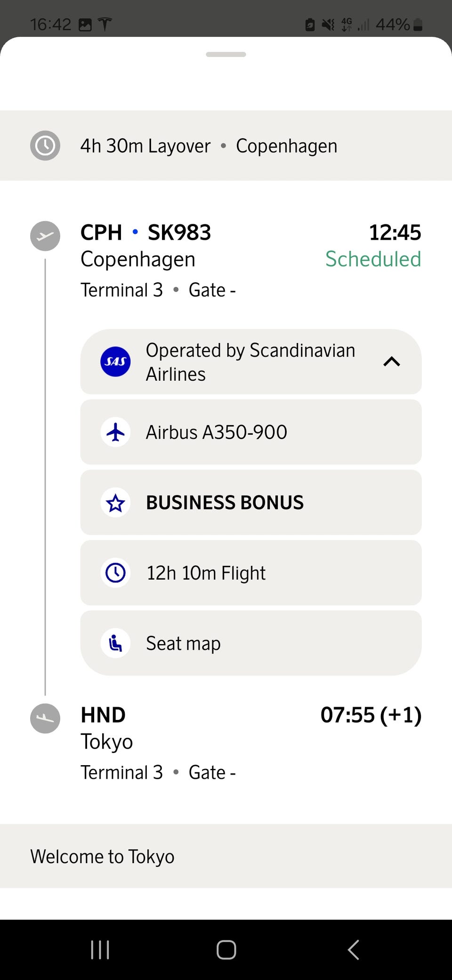Tap the 12h 10m Flight row
452x980 pixels.
point(250,573)
